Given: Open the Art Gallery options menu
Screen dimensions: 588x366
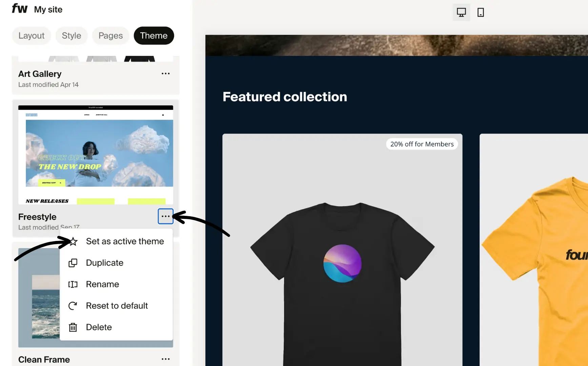Looking at the screenshot, I should point(166,74).
